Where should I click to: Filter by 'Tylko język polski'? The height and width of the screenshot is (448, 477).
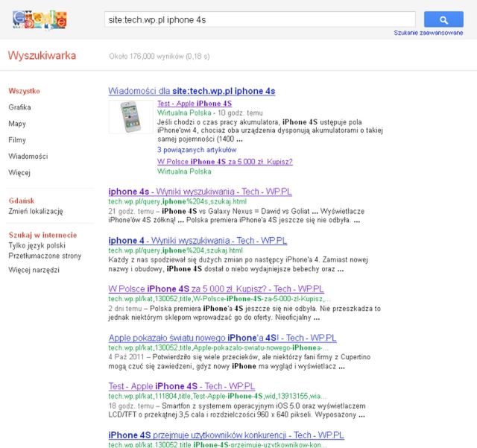point(37,245)
